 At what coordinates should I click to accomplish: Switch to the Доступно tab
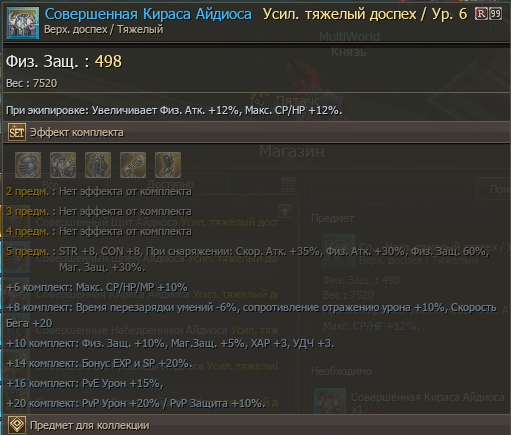click(x=170, y=184)
